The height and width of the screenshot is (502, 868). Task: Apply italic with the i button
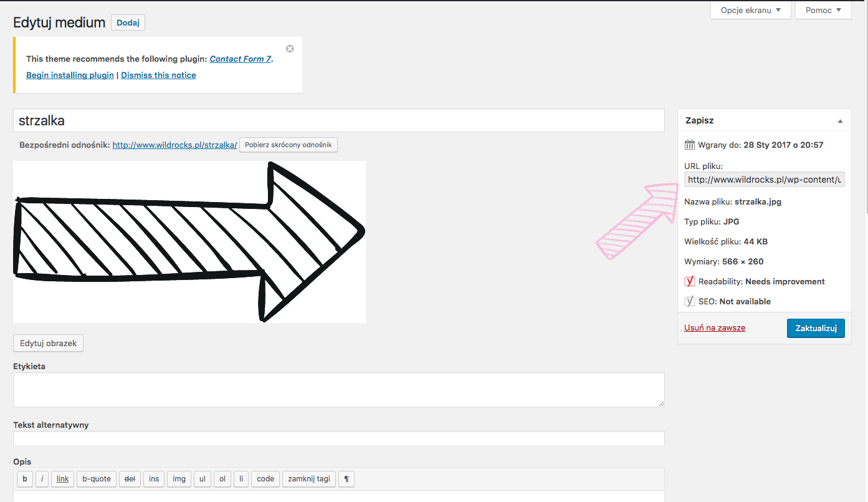tap(42, 479)
